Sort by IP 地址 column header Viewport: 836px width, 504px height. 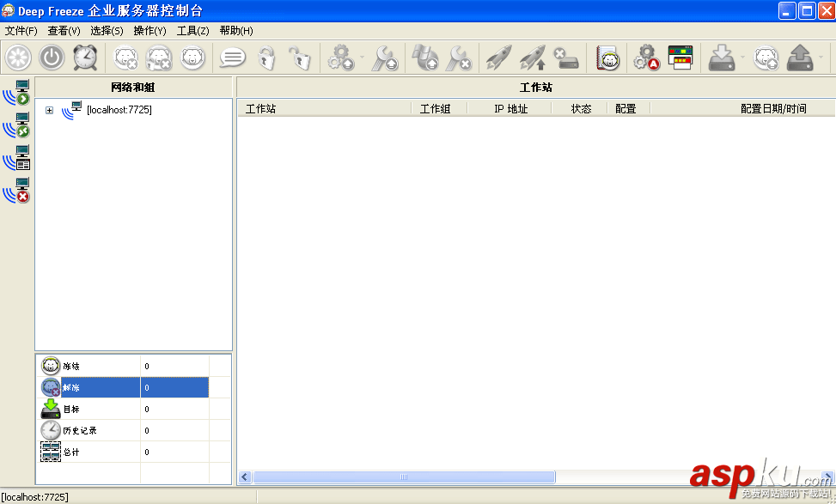point(510,109)
